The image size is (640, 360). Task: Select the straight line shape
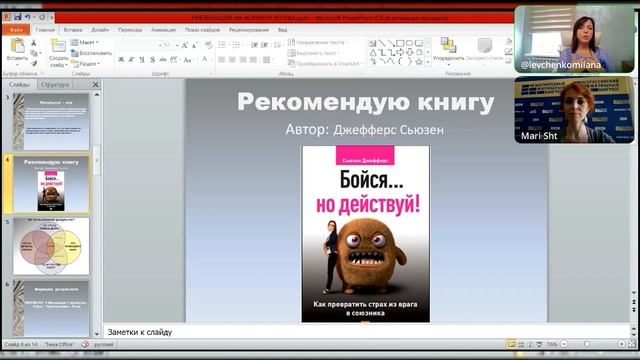pyautogui.click(x=382, y=43)
